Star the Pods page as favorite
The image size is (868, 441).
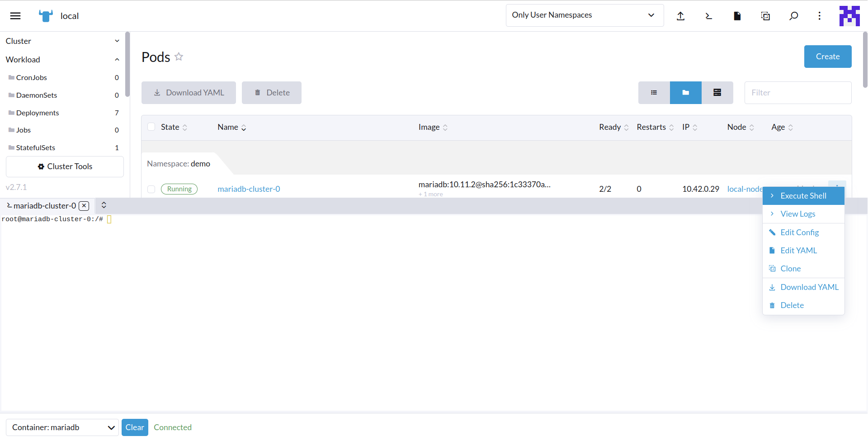(x=179, y=56)
